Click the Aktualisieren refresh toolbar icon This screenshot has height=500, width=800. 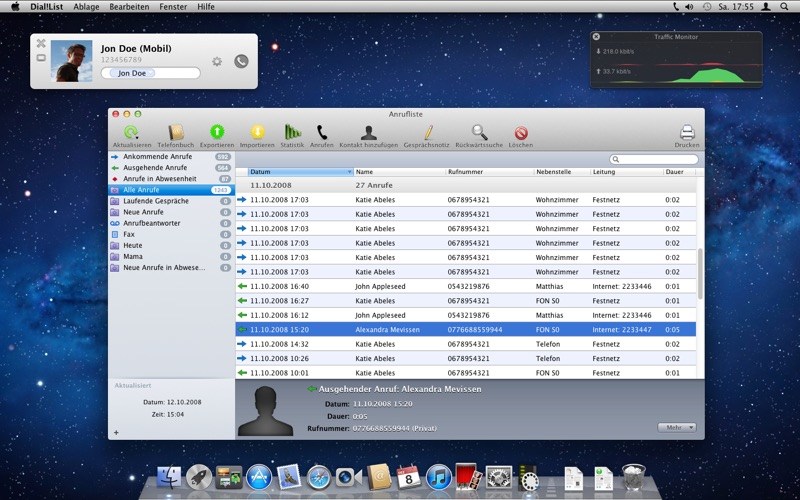click(x=132, y=132)
